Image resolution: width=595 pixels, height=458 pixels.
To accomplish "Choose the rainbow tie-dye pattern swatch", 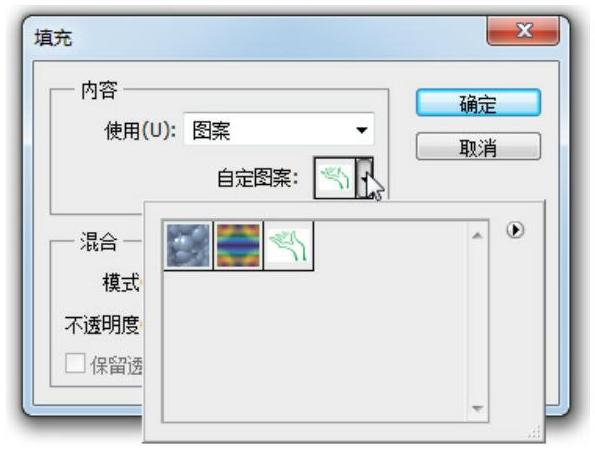I will tap(238, 246).
